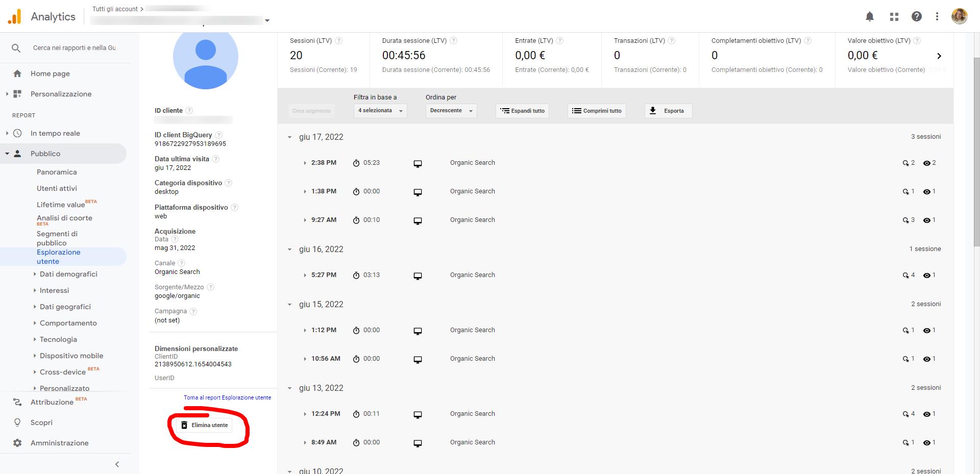980x474 pixels.
Task: Click the help question mark icon in header
Action: point(917,17)
